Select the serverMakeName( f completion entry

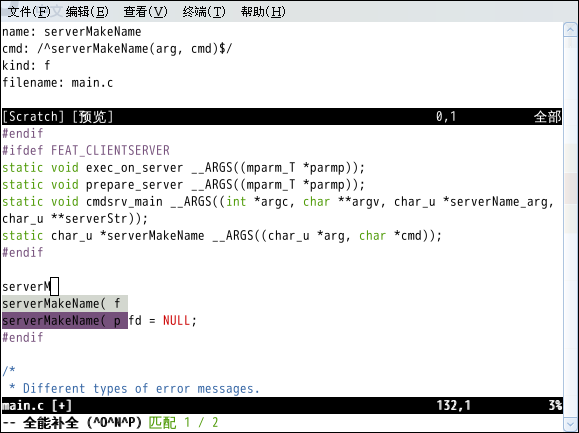pos(65,304)
